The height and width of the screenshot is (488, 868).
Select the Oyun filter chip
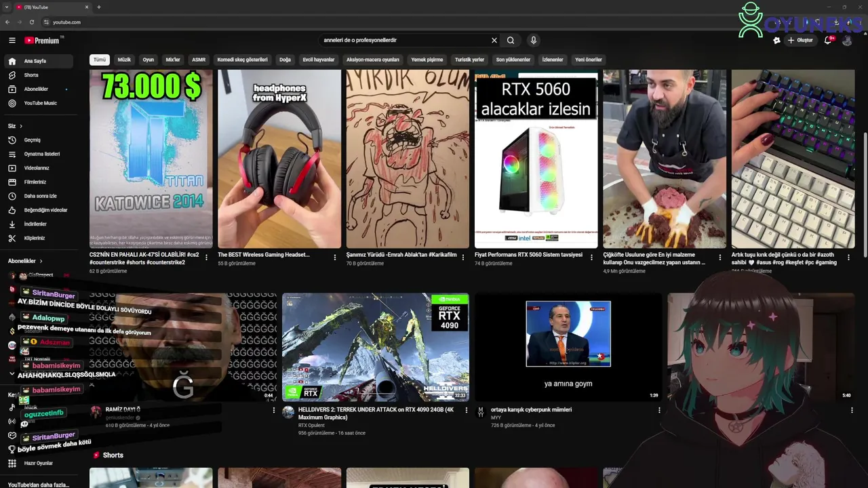point(149,60)
